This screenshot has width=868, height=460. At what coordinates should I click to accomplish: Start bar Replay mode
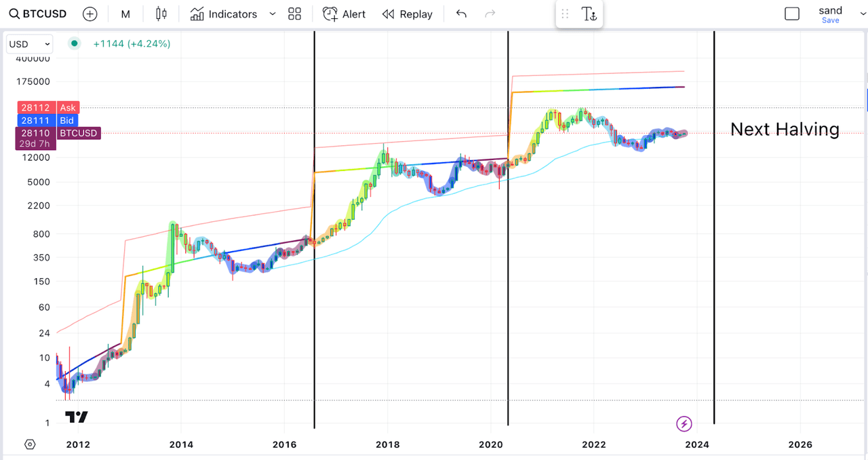pyautogui.click(x=407, y=14)
